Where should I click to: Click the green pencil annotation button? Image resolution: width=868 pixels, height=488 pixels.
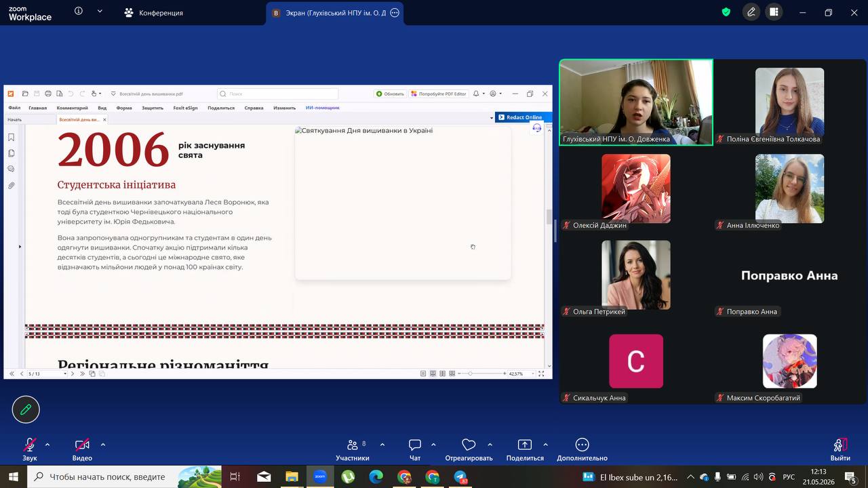pyautogui.click(x=26, y=409)
